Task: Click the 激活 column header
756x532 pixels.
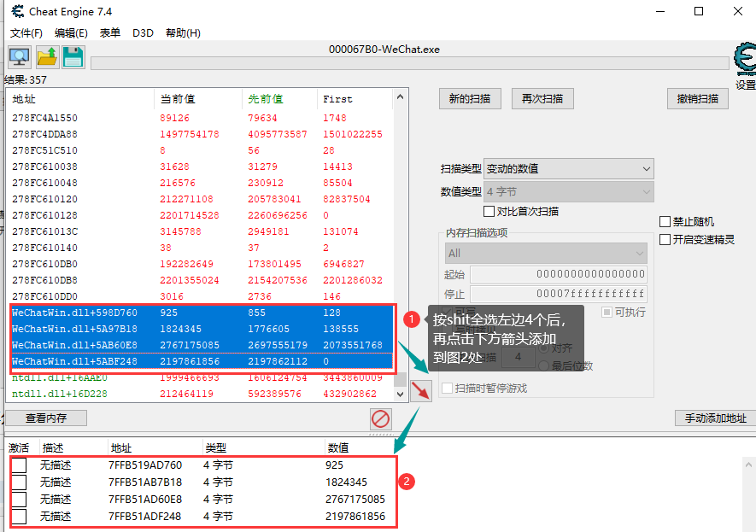Action: coord(20,447)
